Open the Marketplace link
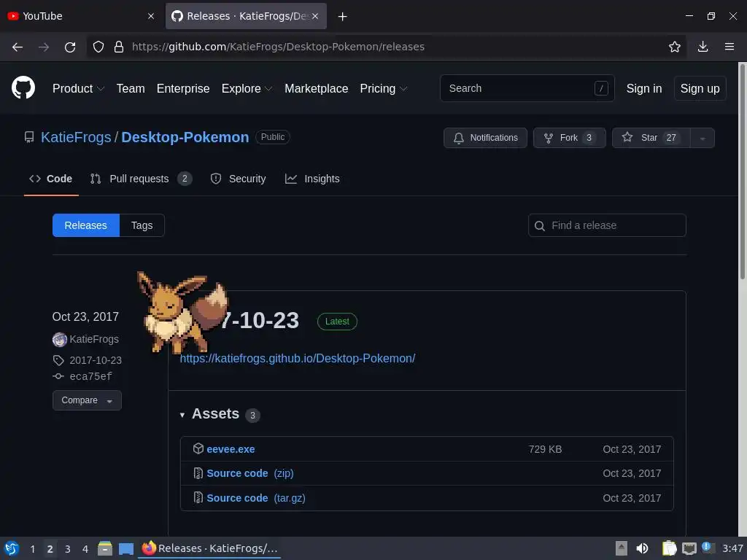747x560 pixels. coord(317,88)
